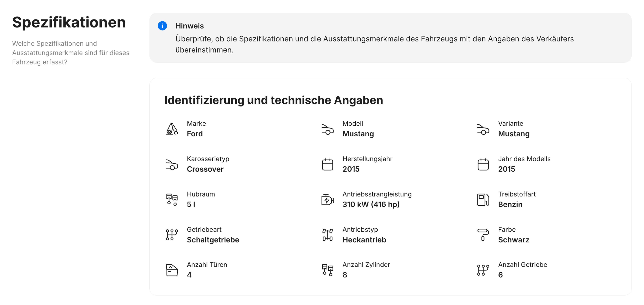This screenshot has height=305, width=644.
Task: Click the value Crossover under Karosserietyp
Action: pos(205,169)
